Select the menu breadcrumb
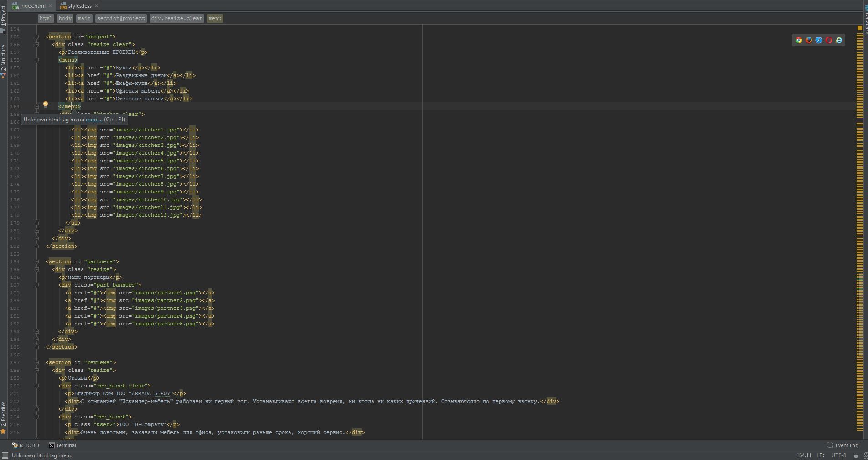The image size is (868, 460). pyautogui.click(x=215, y=18)
